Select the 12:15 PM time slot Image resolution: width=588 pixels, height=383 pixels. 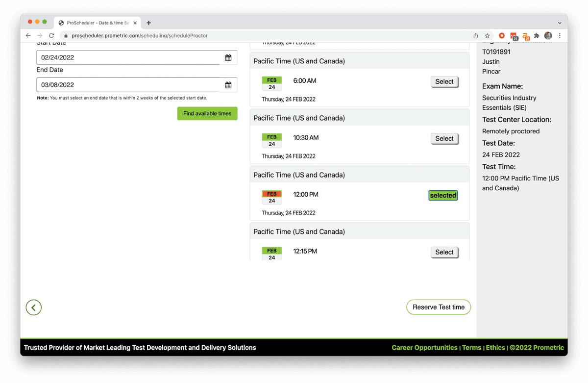click(x=444, y=252)
